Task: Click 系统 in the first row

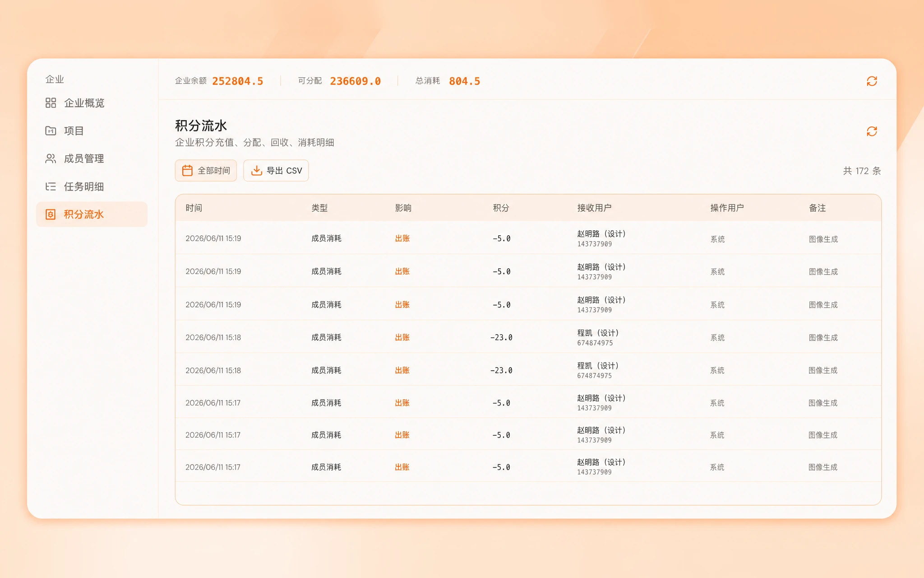Action: pos(717,239)
